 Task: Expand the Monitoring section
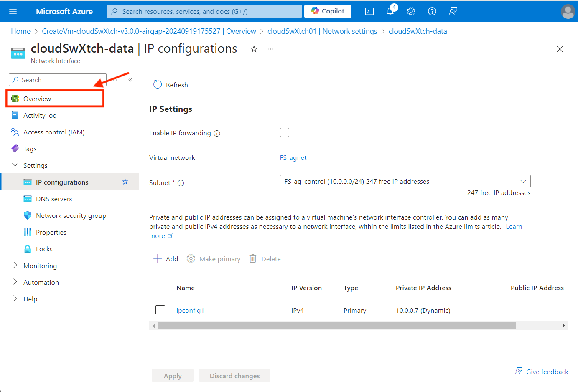[x=15, y=266]
